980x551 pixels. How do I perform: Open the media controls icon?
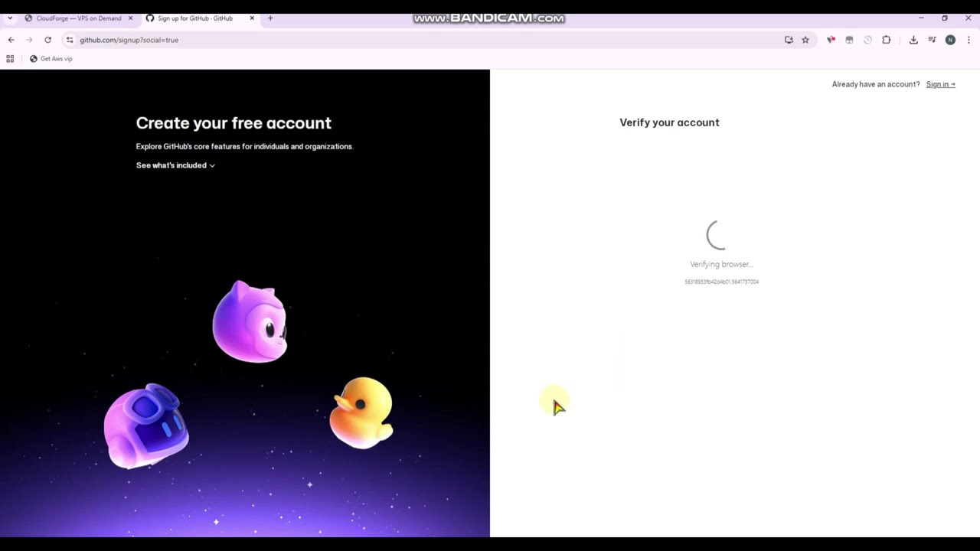click(932, 40)
